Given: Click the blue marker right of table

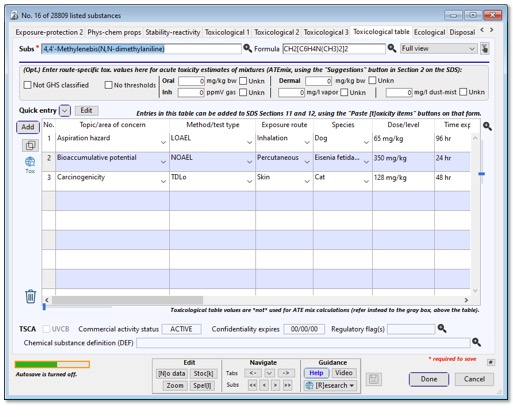Looking at the screenshot, I should [481, 174].
